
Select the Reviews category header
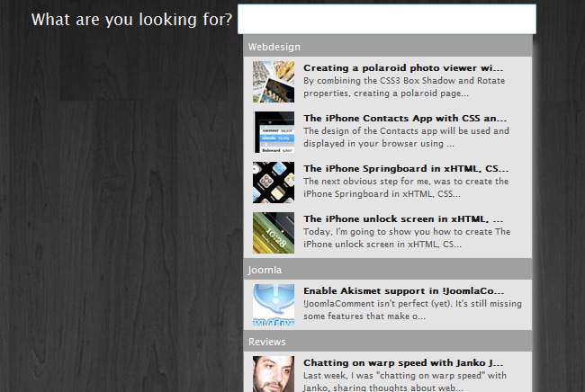coord(388,342)
